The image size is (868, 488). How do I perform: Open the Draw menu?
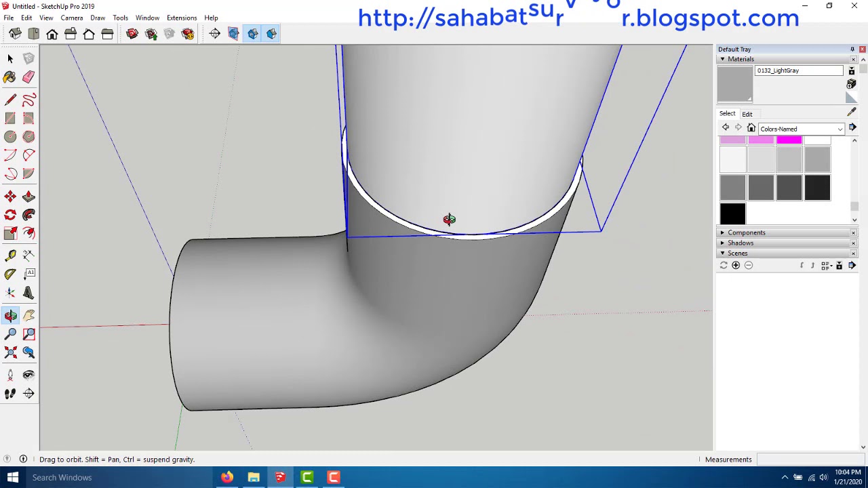(98, 18)
